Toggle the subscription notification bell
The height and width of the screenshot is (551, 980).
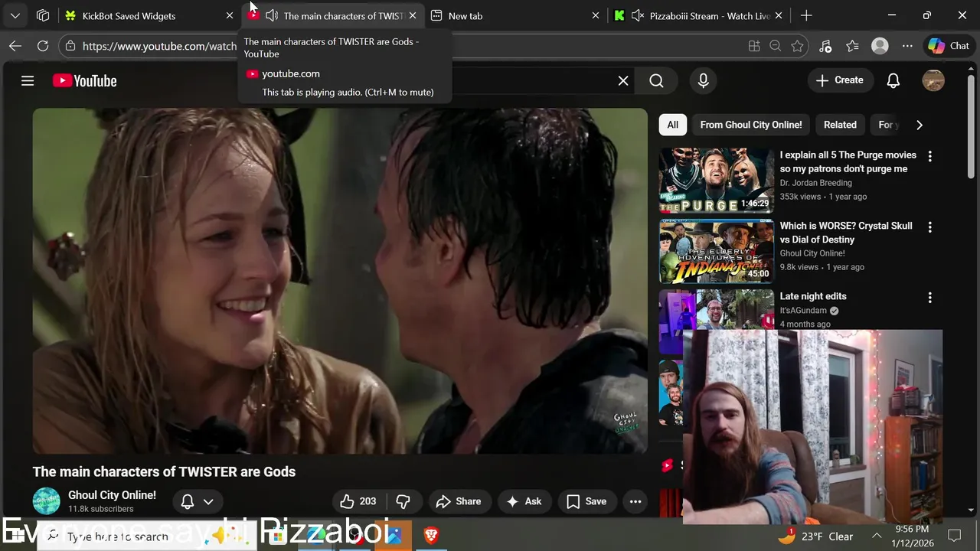click(188, 501)
